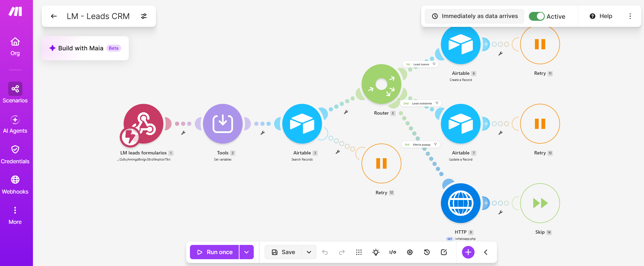Open Scenarios in the sidebar
644x266 pixels.
coord(15,93)
